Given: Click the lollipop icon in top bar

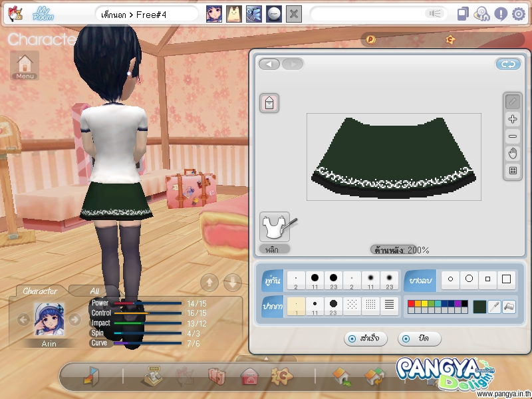Looking at the screenshot, I should (x=481, y=14).
